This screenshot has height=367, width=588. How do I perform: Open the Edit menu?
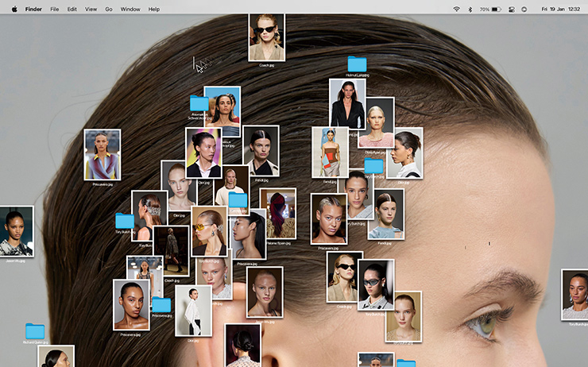click(72, 9)
